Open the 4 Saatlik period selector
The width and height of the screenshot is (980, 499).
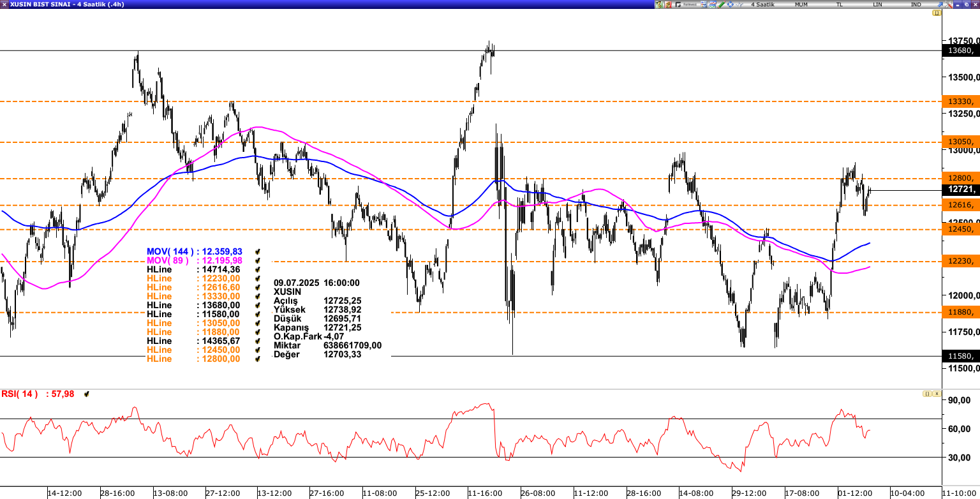763,4
